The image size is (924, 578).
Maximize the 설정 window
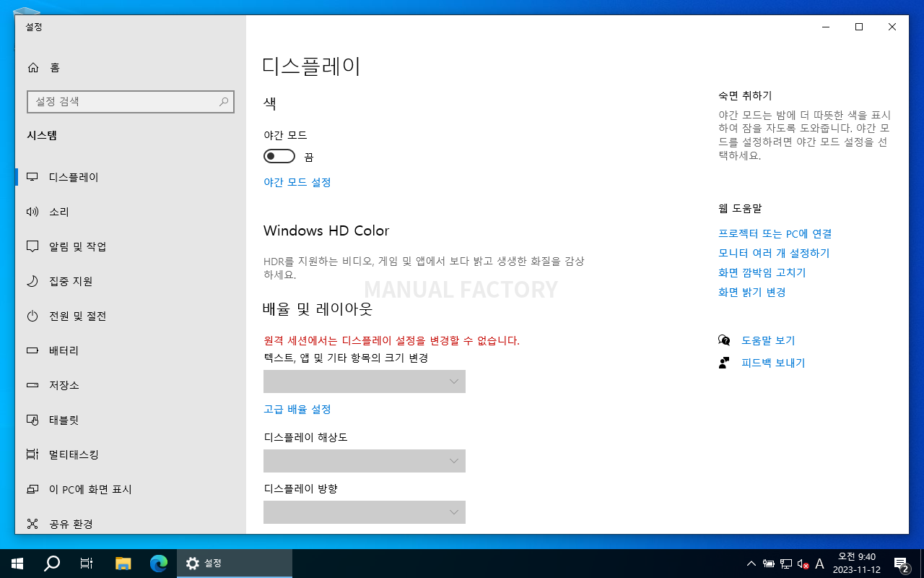pyautogui.click(x=859, y=27)
